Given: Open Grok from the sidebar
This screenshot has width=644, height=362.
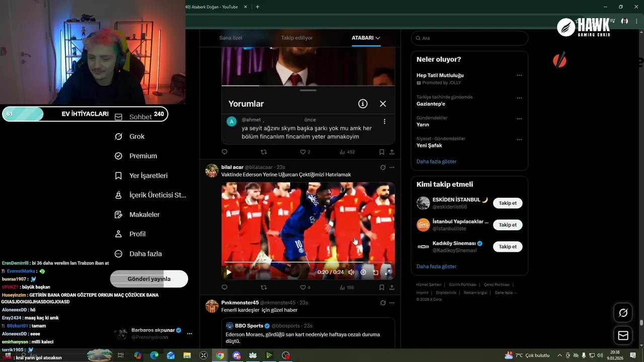Looking at the screenshot, I should [130, 136].
